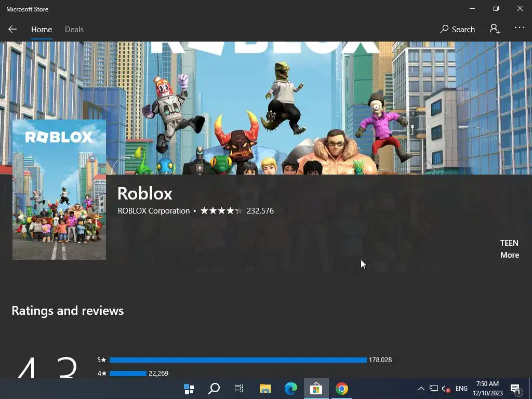This screenshot has height=399, width=532.
Task: Launch Google Chrome from taskbar
Action: 342,389
